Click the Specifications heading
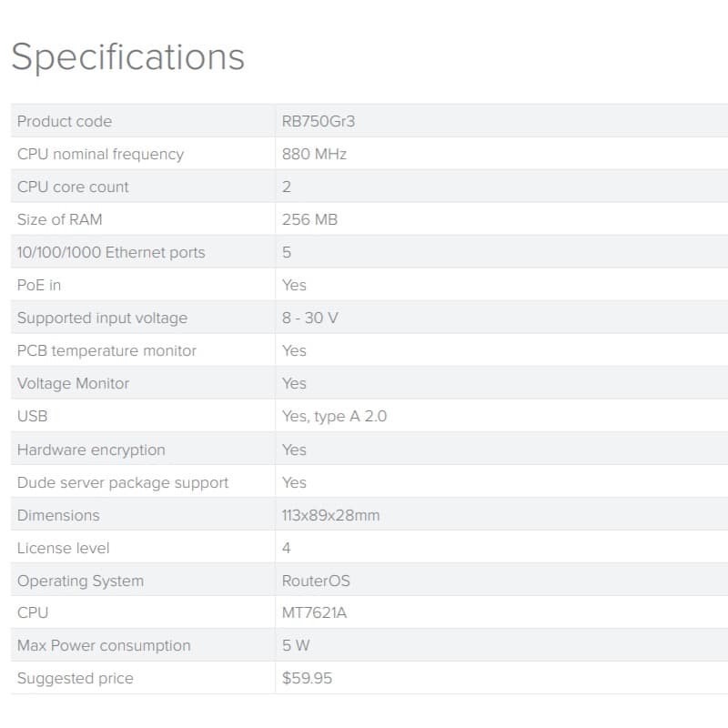The width and height of the screenshot is (728, 728). click(x=127, y=56)
